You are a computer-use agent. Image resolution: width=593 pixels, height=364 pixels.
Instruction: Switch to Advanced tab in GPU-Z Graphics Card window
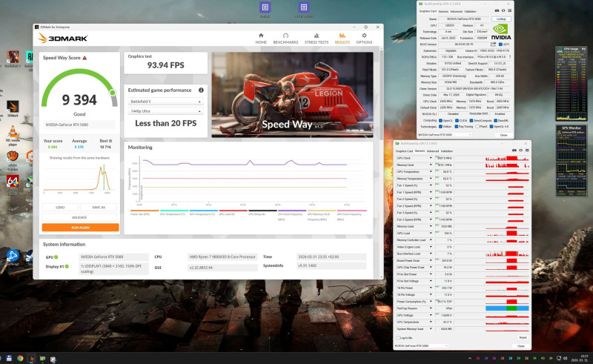click(x=456, y=11)
